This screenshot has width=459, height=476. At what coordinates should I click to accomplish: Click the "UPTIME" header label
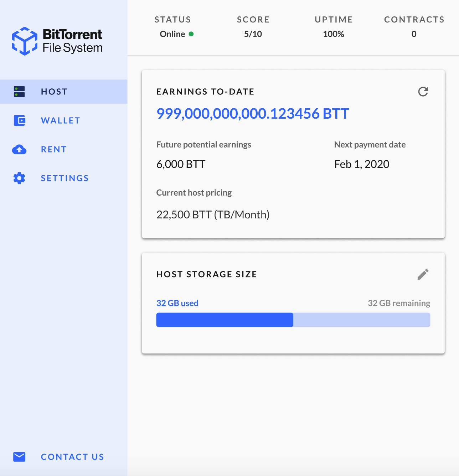coord(334,20)
